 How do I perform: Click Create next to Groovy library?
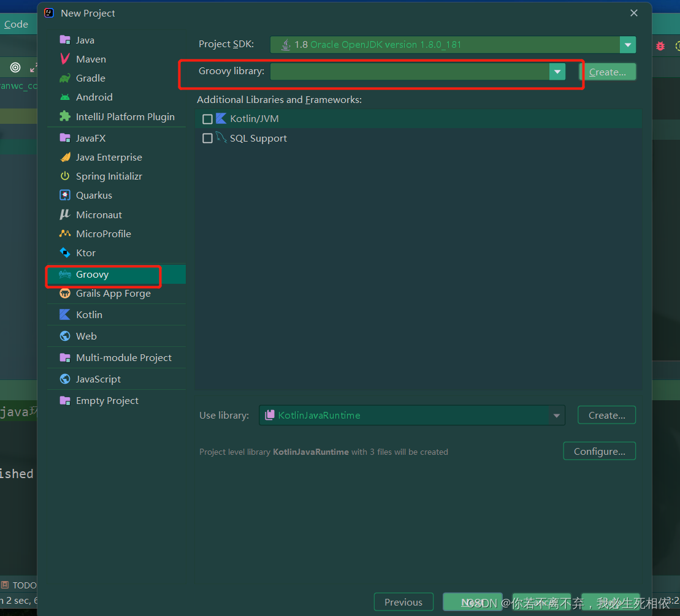point(607,72)
